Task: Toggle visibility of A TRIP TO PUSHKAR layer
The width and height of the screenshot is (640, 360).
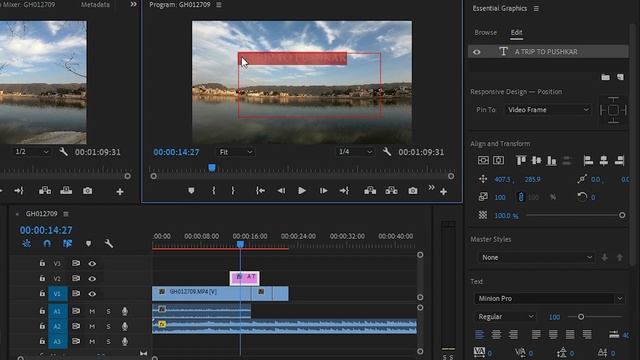Action: (x=476, y=52)
